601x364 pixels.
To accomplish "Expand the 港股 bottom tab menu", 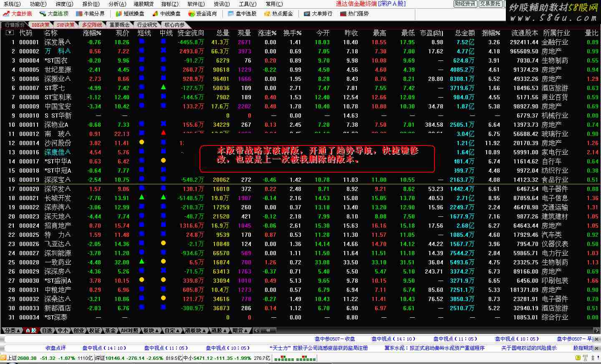I will click(219, 330).
